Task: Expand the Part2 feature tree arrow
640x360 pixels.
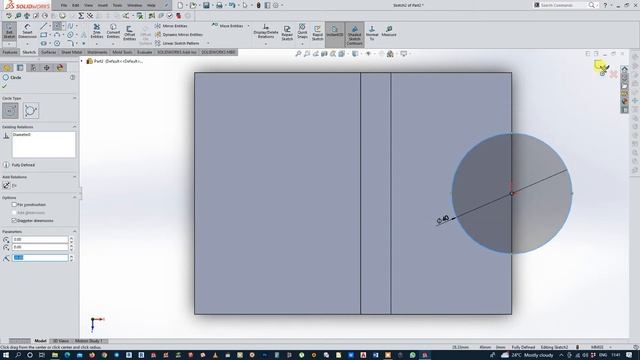Action: [82, 61]
